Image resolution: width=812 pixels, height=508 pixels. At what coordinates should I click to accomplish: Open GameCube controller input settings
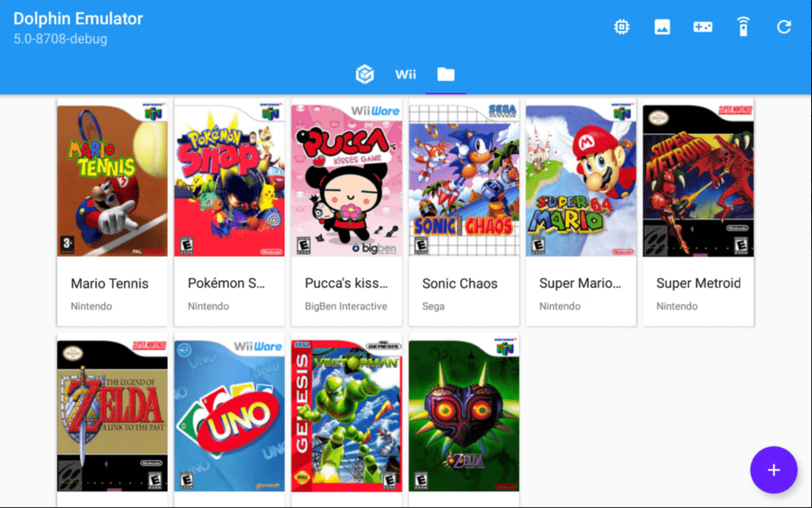pyautogui.click(x=702, y=27)
